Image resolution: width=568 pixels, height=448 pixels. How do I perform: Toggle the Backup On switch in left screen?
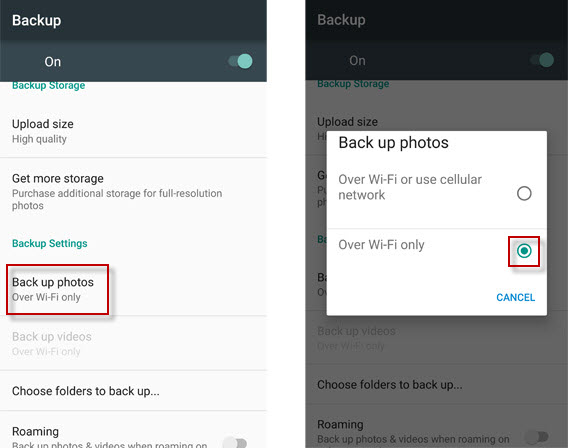tap(240, 61)
